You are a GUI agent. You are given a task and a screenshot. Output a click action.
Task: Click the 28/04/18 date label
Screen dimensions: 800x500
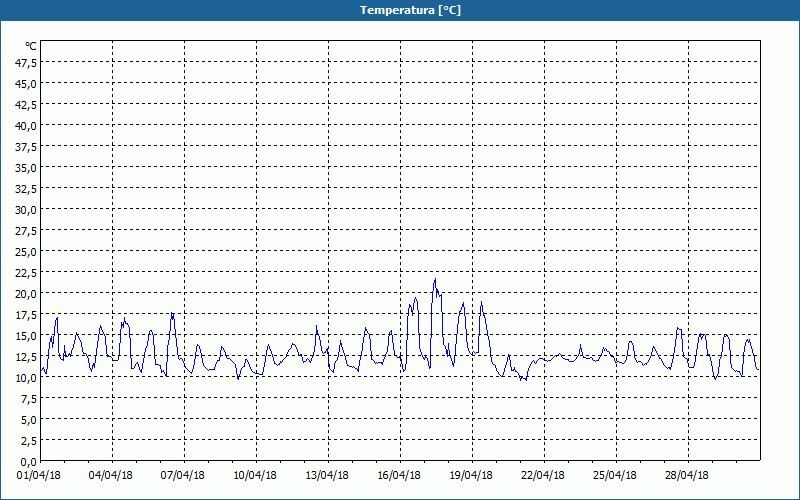tap(687, 476)
